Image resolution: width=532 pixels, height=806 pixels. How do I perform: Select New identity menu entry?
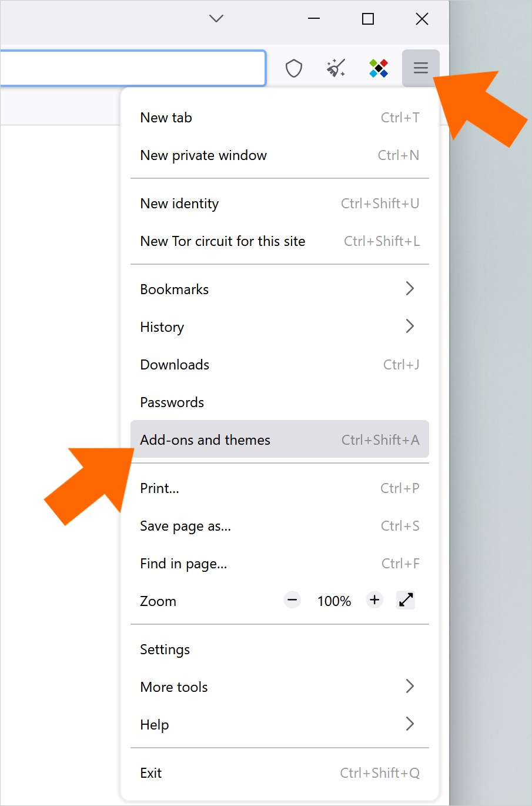click(280, 204)
